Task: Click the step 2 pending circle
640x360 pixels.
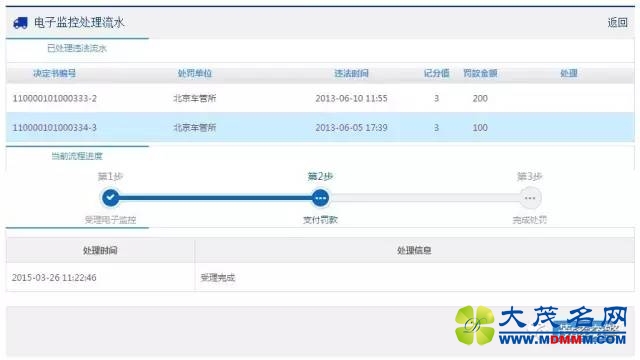Action: click(x=320, y=198)
